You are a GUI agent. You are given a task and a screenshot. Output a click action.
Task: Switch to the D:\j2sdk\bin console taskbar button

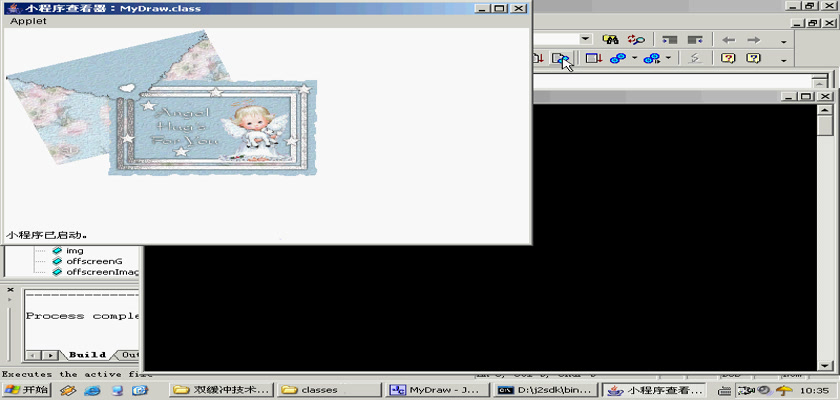tap(545, 390)
